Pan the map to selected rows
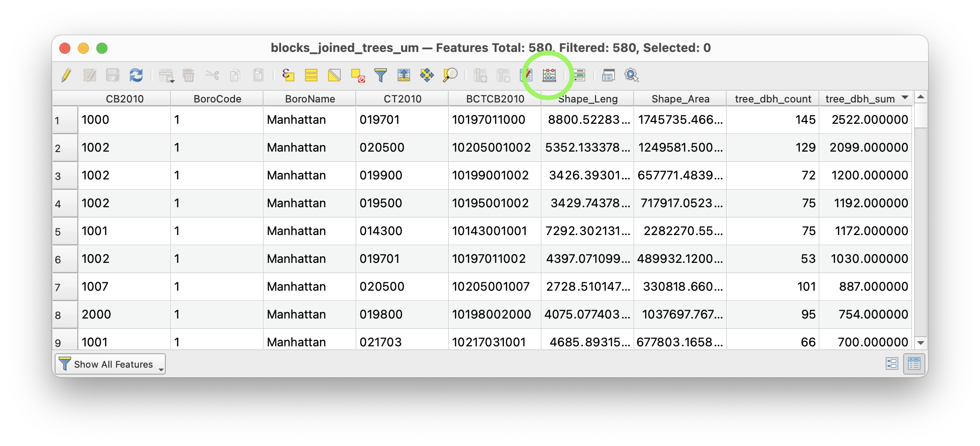This screenshot has height=446, width=980. (427, 75)
